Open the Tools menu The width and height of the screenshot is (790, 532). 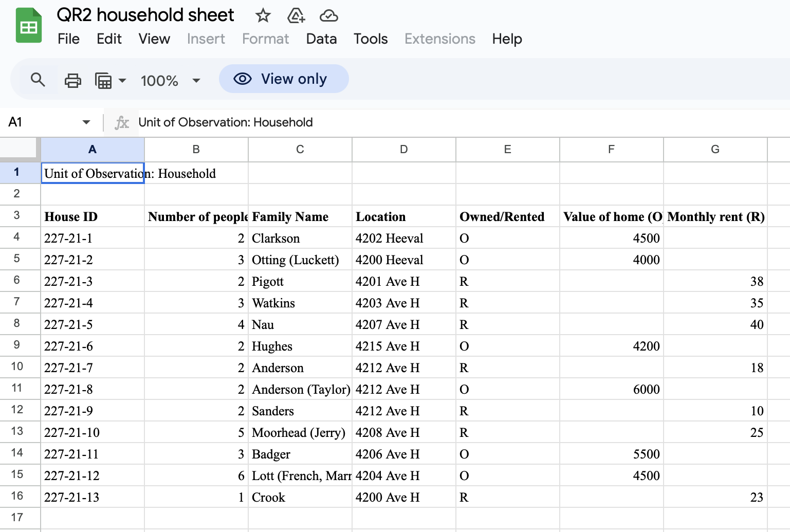point(371,39)
